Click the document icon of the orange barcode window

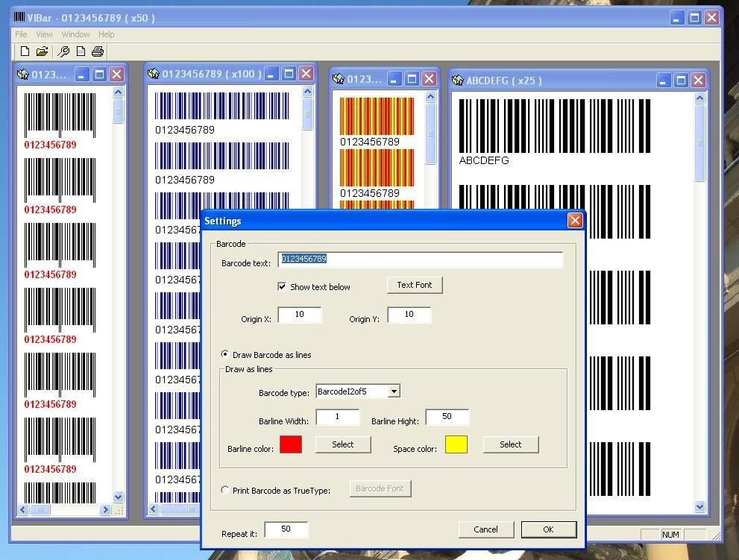click(x=338, y=79)
